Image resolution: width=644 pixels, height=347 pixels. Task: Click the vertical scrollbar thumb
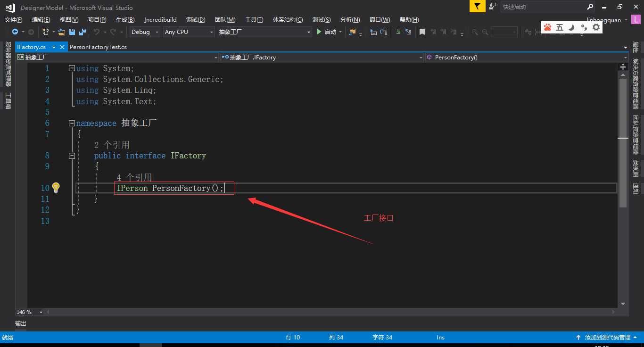click(x=623, y=143)
